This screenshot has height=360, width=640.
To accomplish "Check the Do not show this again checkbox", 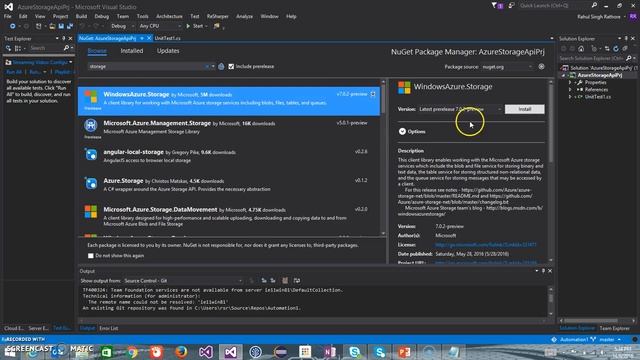I will [91, 256].
